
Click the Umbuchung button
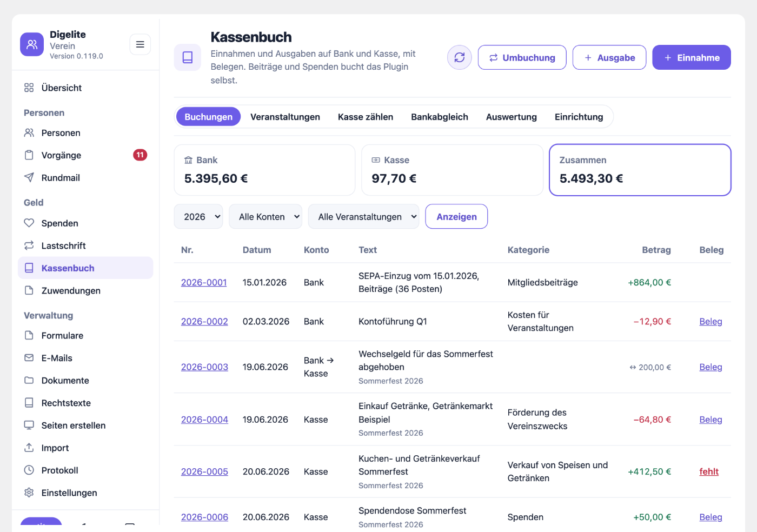[522, 57]
